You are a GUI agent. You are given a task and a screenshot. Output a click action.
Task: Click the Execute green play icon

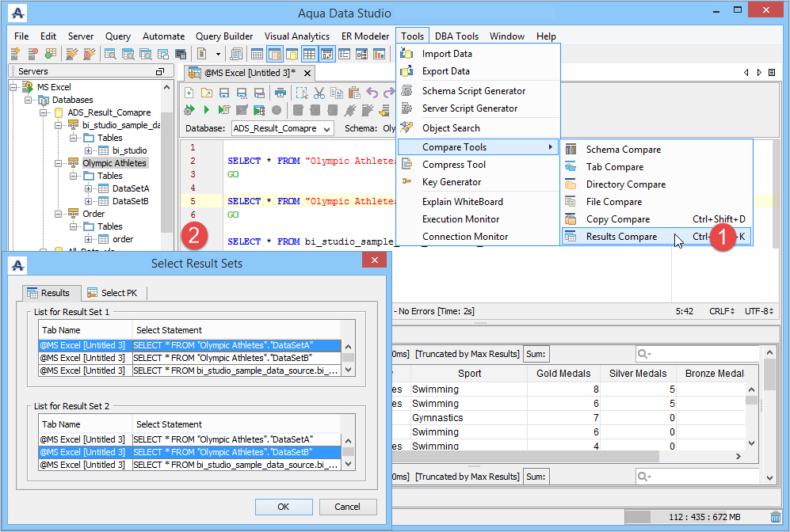207,110
